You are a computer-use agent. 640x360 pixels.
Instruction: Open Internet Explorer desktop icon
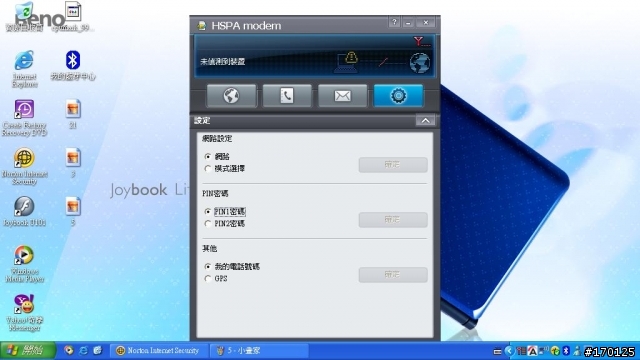click(x=24, y=69)
